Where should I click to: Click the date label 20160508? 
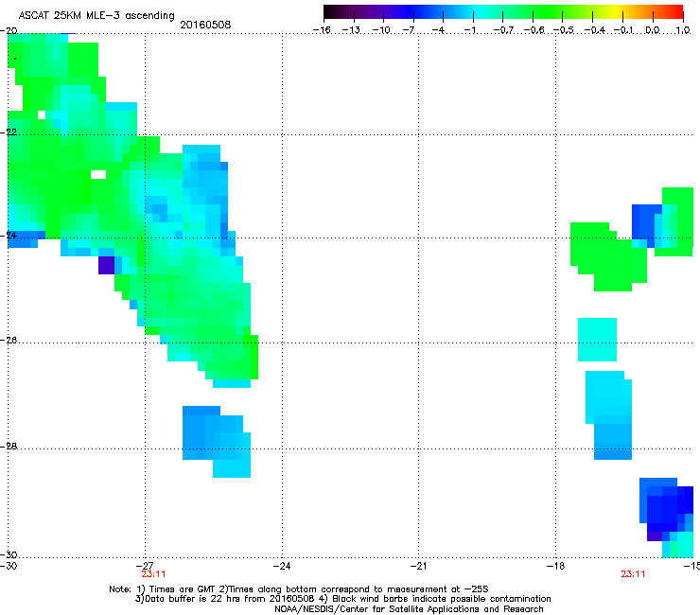pyautogui.click(x=205, y=25)
